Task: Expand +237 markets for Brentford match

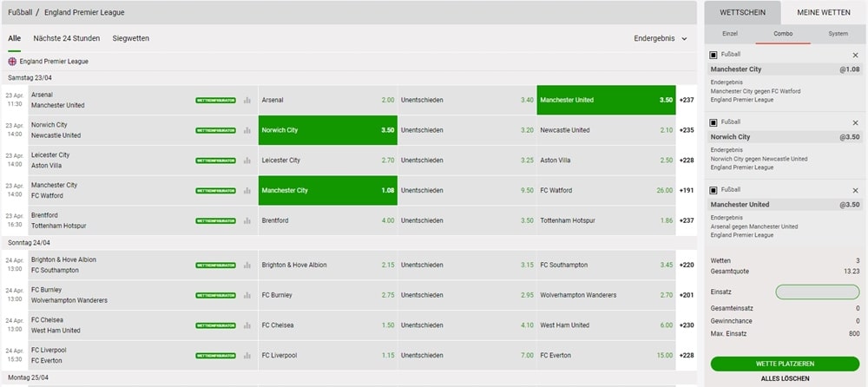Action: tap(687, 220)
